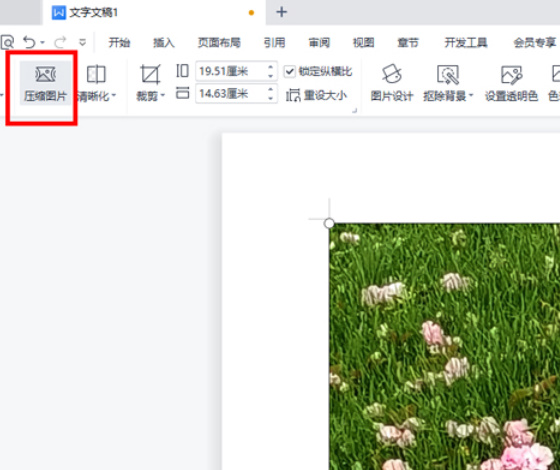Expand the 裁剪 crop dropdown arrow
This screenshot has width=560, height=470.
click(162, 95)
